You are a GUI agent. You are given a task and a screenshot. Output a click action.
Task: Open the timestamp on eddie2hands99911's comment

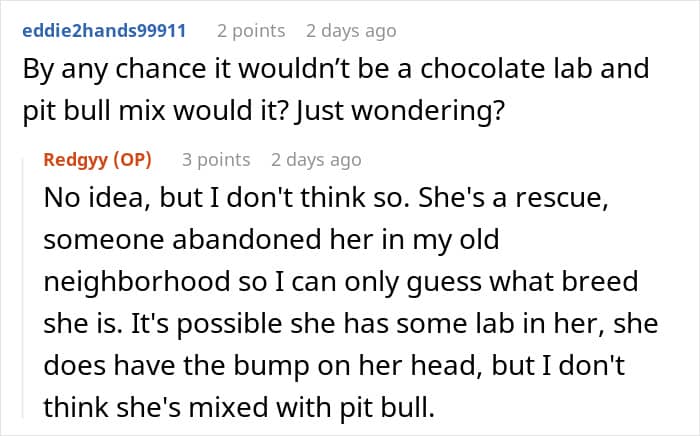click(351, 31)
